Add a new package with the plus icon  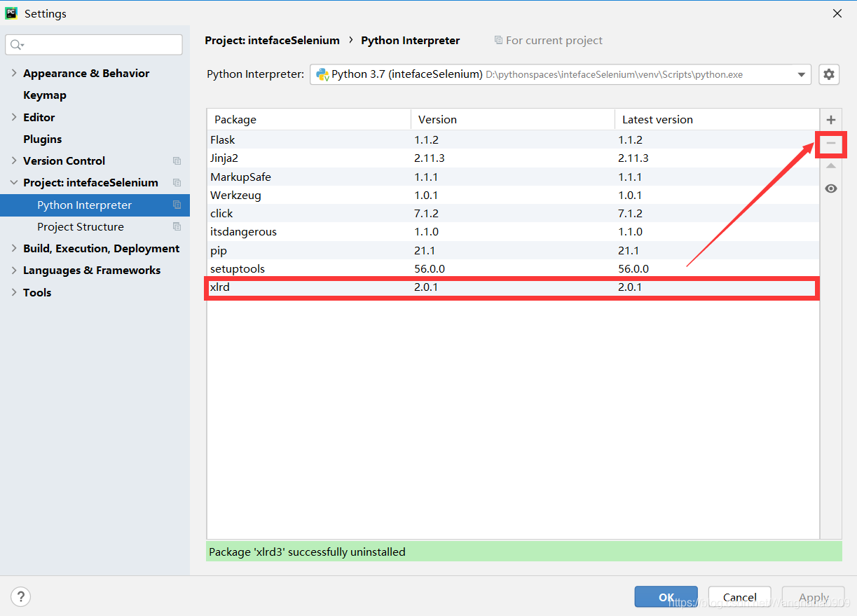831,119
